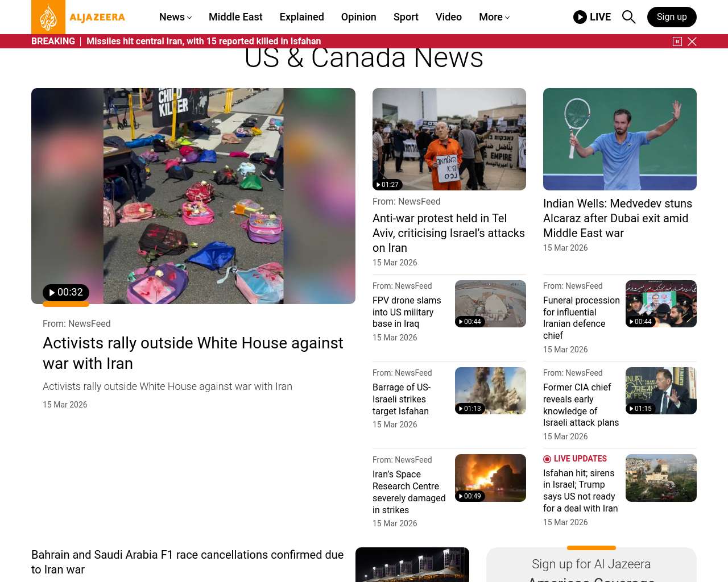Open the Medvedev stuns Alcaraz article
This screenshot has width=728, height=582.
[x=618, y=218]
